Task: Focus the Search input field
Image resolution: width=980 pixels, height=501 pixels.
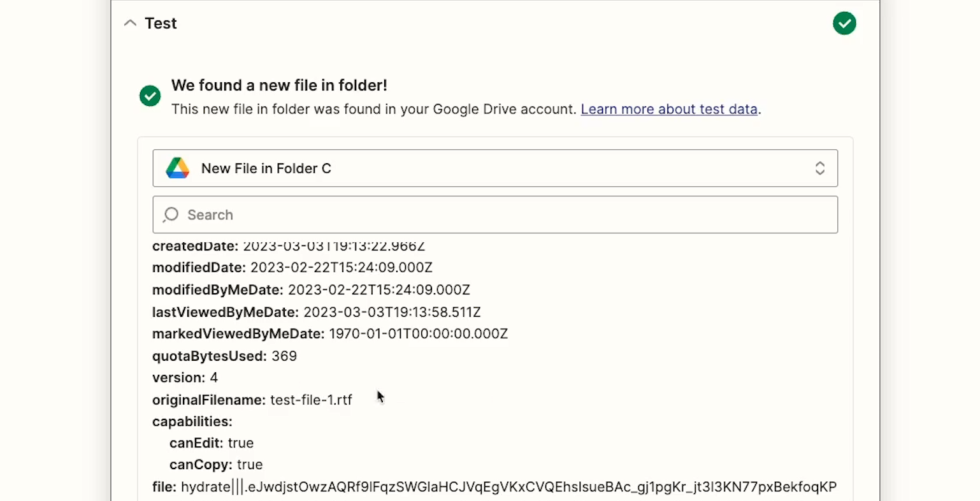Action: click(x=503, y=215)
